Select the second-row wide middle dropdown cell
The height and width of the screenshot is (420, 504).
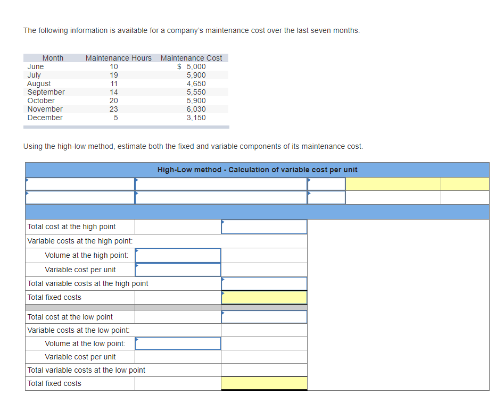pyautogui.click(x=221, y=197)
